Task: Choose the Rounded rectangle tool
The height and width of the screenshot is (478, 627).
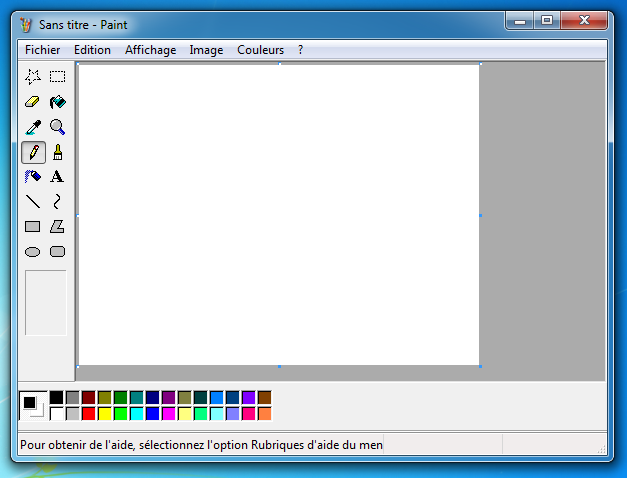Action: tap(58, 252)
